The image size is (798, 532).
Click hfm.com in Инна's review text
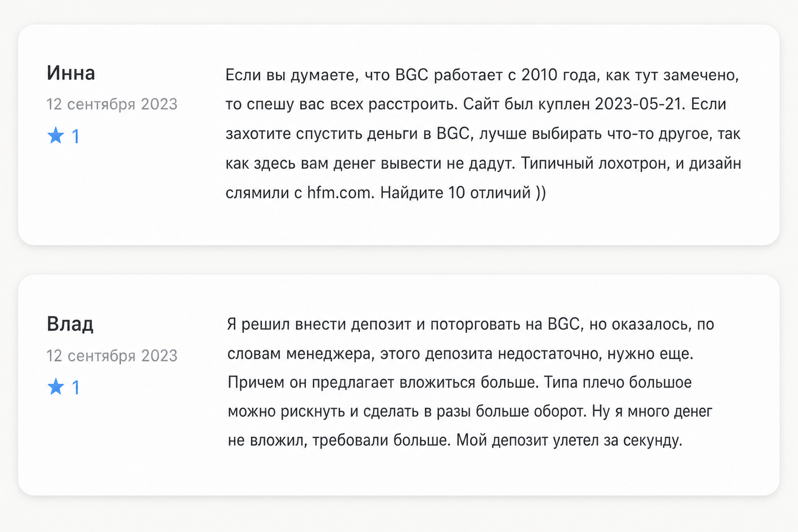339,193
